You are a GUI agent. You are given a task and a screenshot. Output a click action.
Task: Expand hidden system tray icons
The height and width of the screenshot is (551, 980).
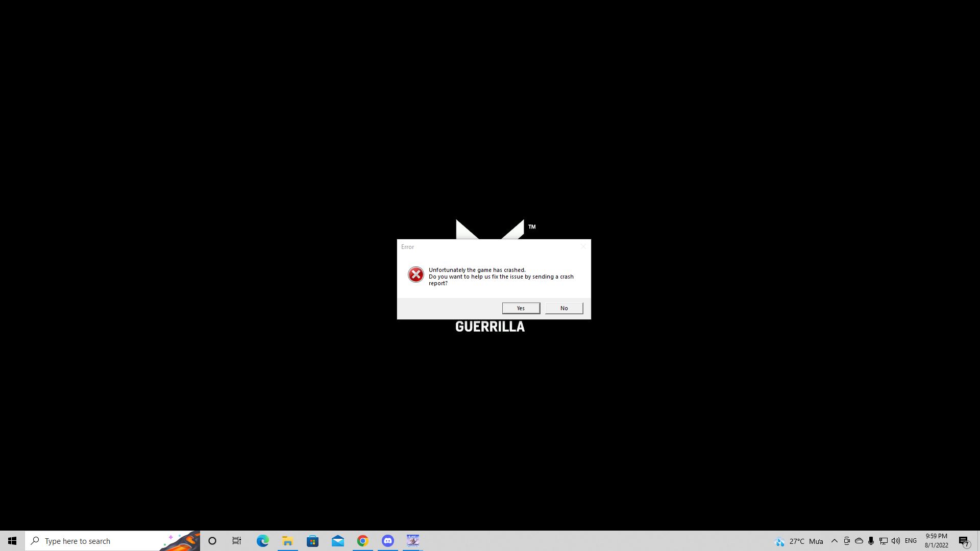click(835, 541)
